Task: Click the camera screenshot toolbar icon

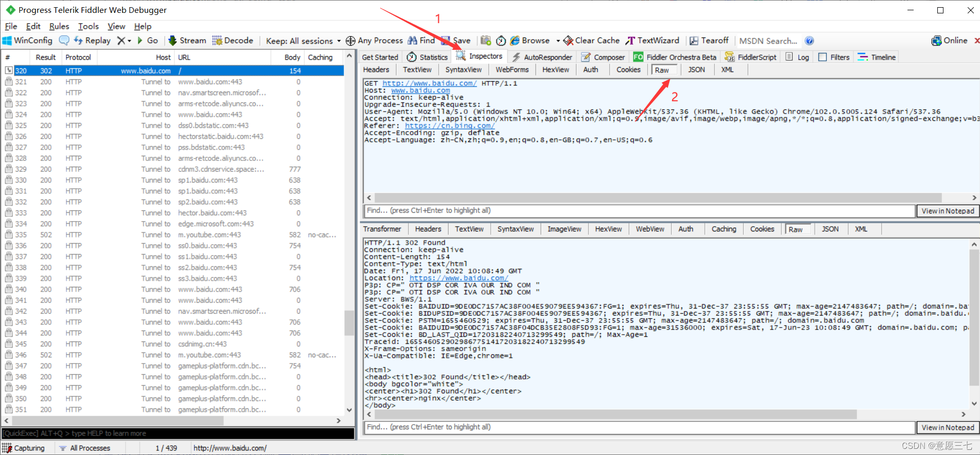Action: [486, 41]
